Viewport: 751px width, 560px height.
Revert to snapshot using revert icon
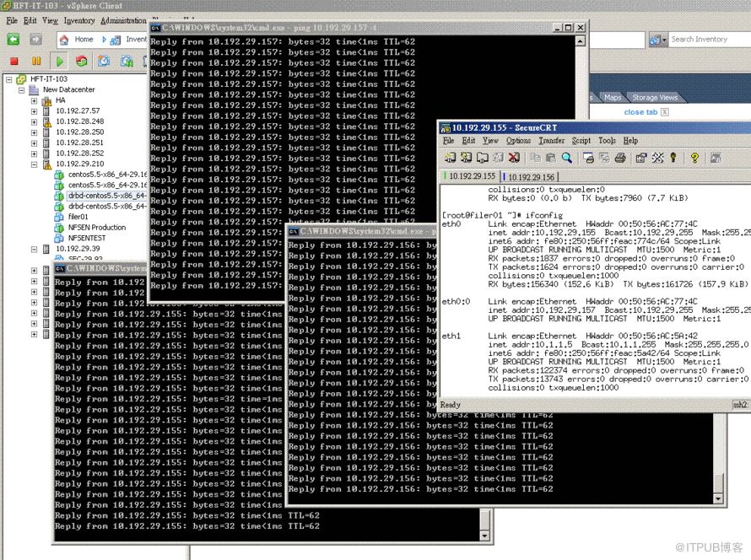coord(127,61)
